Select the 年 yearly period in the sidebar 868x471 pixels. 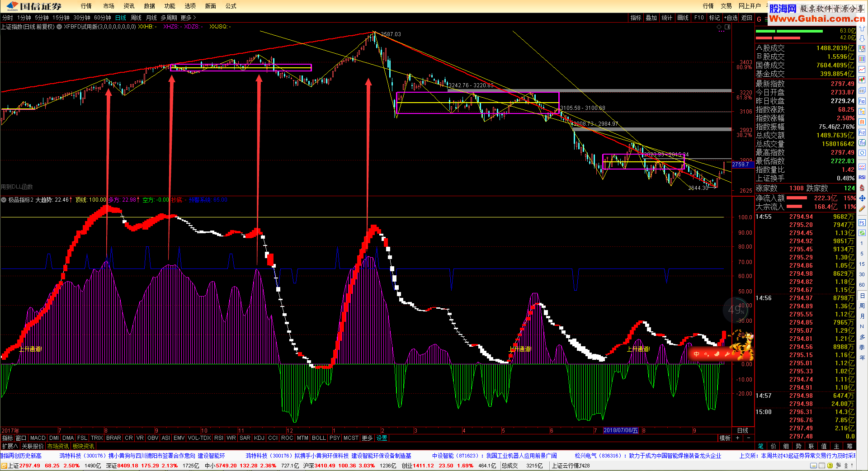862,358
